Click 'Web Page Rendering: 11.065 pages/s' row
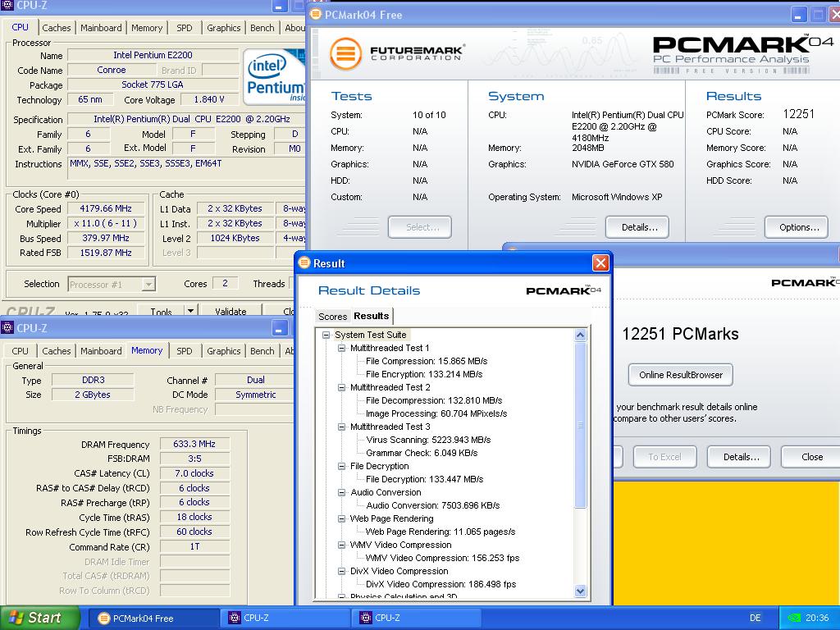This screenshot has height=630, width=840. (441, 532)
